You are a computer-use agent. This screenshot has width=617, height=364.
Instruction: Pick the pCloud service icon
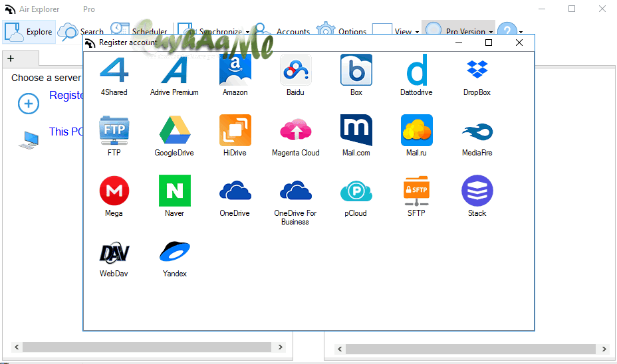click(356, 191)
